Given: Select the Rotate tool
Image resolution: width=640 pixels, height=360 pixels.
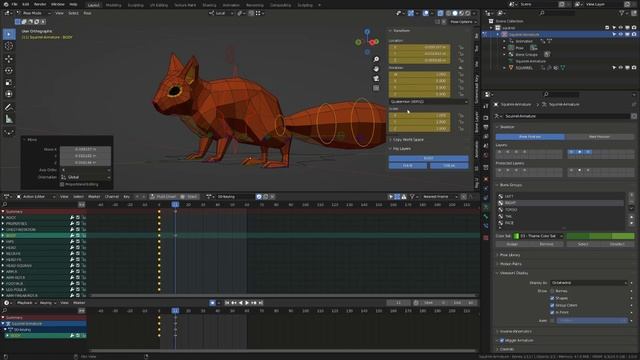Looking at the screenshot, I should tap(9, 70).
